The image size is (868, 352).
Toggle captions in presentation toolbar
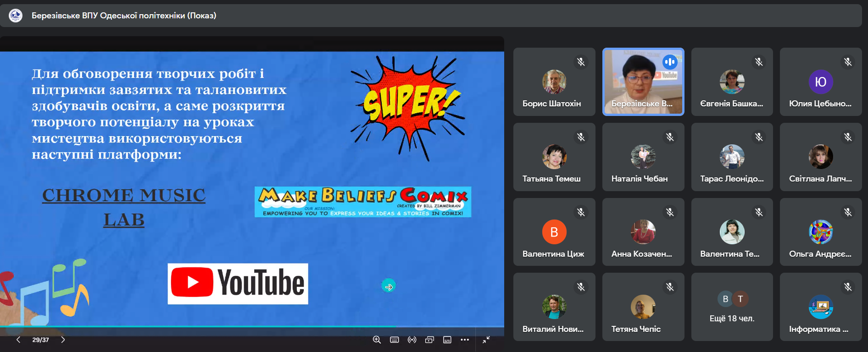(x=447, y=340)
